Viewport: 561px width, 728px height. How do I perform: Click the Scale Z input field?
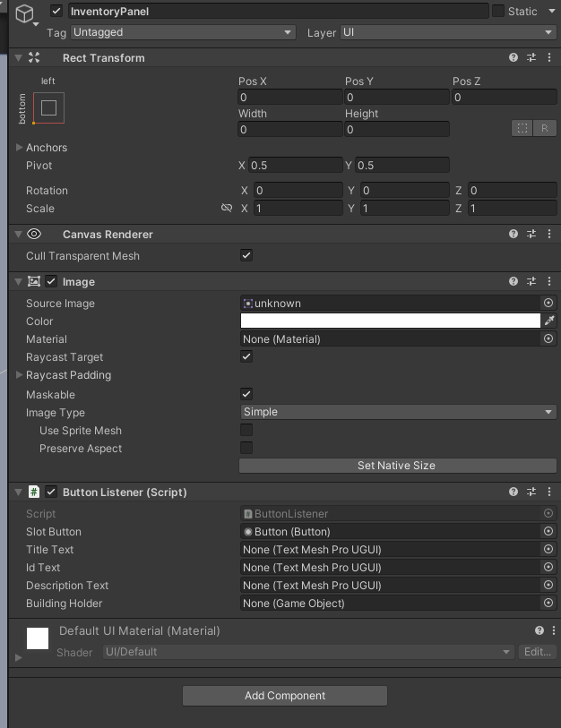tap(513, 208)
